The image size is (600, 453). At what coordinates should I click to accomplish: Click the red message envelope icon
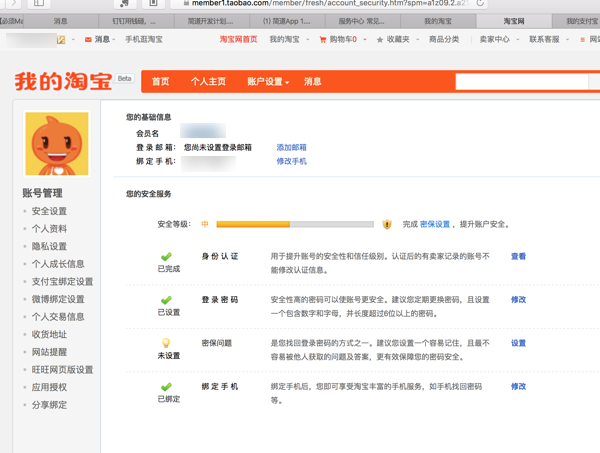(x=88, y=39)
